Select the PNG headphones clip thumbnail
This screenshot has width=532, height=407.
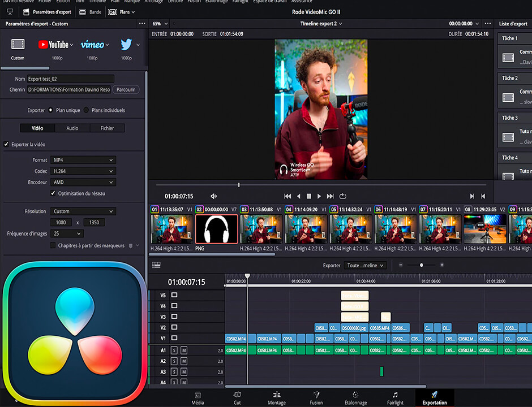[216, 229]
